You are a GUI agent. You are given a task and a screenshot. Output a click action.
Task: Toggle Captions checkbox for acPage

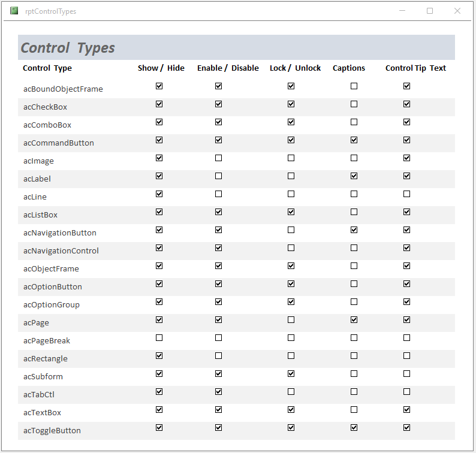(354, 319)
